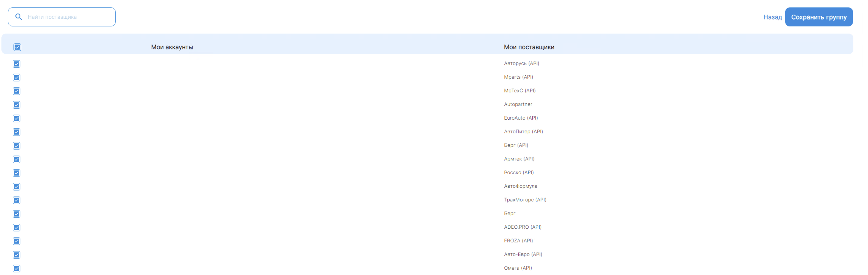Toggle checkbox for Autopartner row

click(16, 105)
